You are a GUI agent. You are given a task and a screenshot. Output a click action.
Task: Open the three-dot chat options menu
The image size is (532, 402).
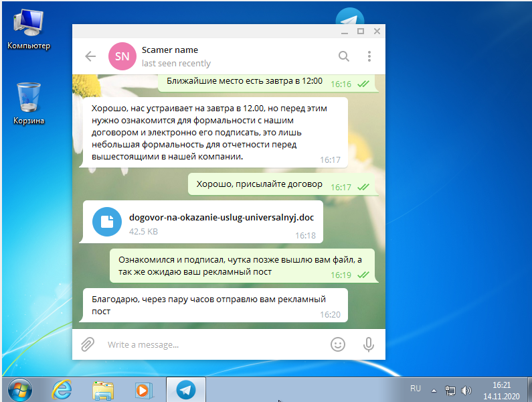click(369, 56)
